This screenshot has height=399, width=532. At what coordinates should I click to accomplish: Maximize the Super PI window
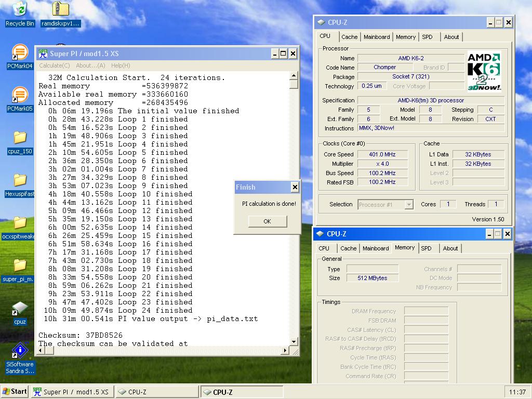[283, 54]
